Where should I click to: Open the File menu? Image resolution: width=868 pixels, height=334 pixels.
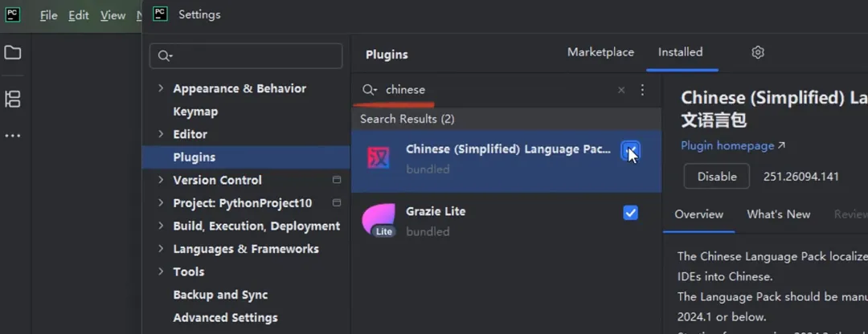pos(48,15)
